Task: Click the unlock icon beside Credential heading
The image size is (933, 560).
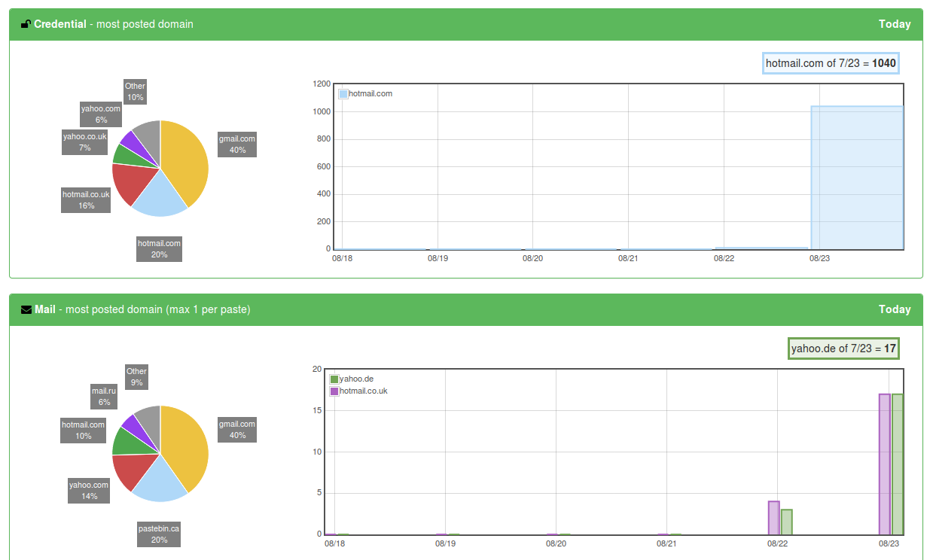Action: click(x=26, y=24)
